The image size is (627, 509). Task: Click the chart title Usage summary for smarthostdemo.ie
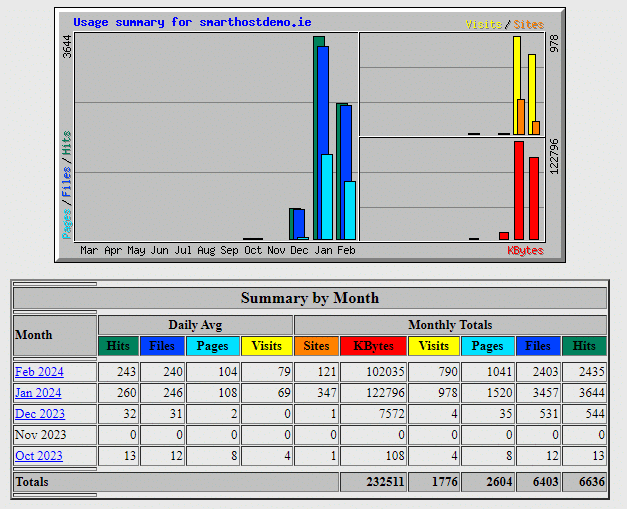click(x=192, y=22)
